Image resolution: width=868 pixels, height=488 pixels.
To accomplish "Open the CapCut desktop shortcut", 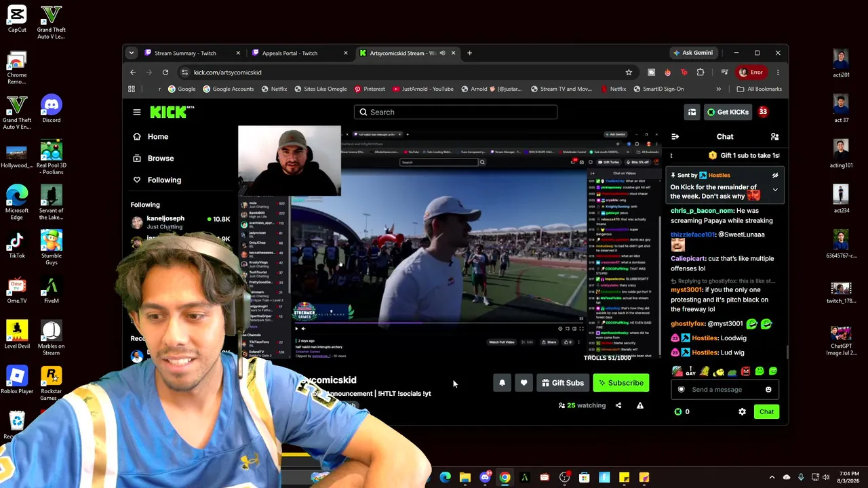I will 17,19.
